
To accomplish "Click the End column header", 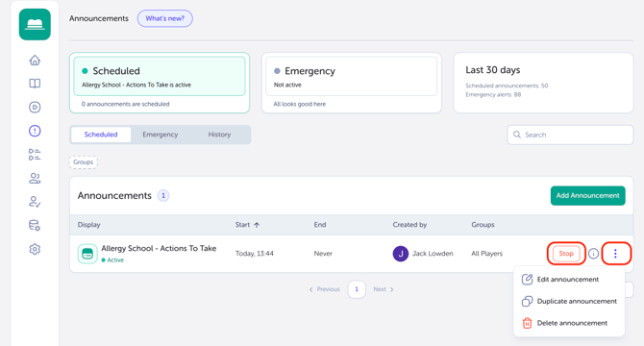I will (320, 225).
